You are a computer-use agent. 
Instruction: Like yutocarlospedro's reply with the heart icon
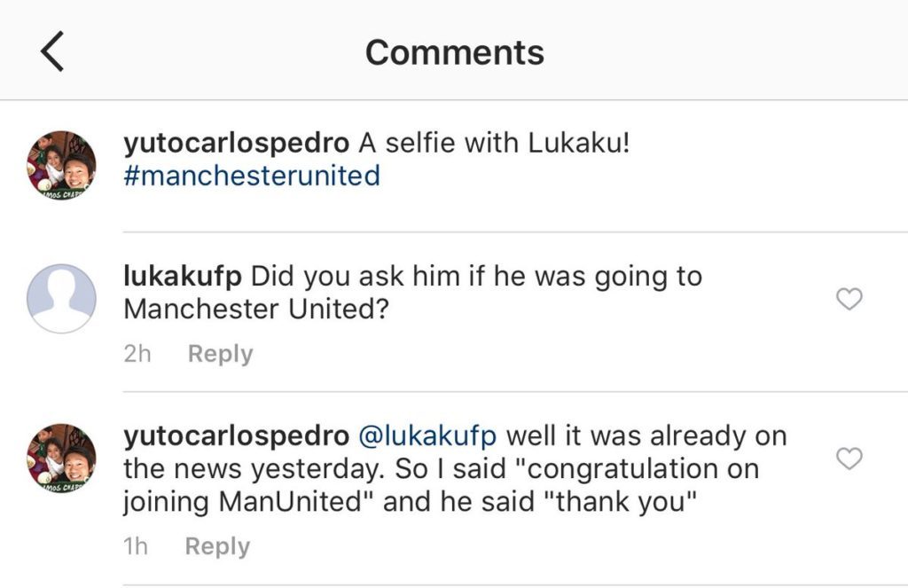849,459
